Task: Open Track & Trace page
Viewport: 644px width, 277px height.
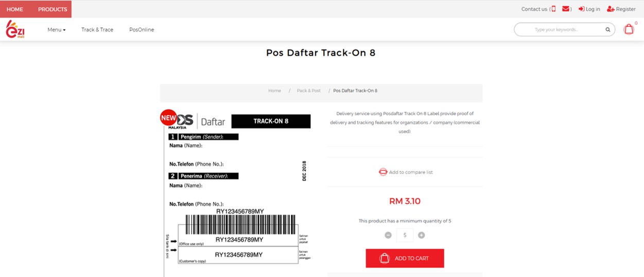Action: tap(97, 30)
